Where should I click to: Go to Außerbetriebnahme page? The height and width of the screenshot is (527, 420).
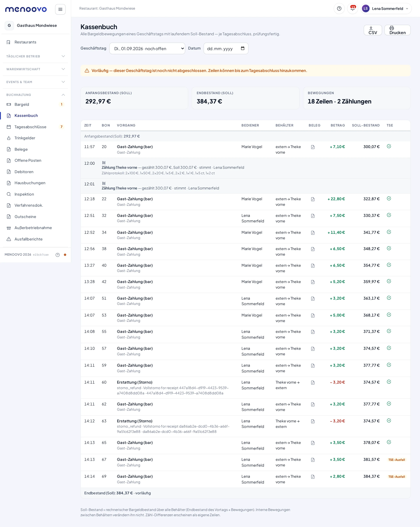(35, 228)
